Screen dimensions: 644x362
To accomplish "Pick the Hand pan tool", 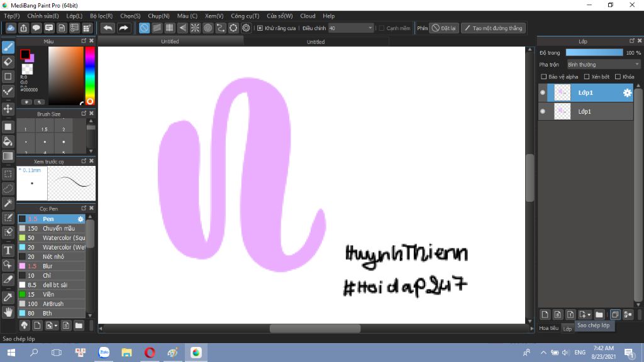I will [x=8, y=312].
